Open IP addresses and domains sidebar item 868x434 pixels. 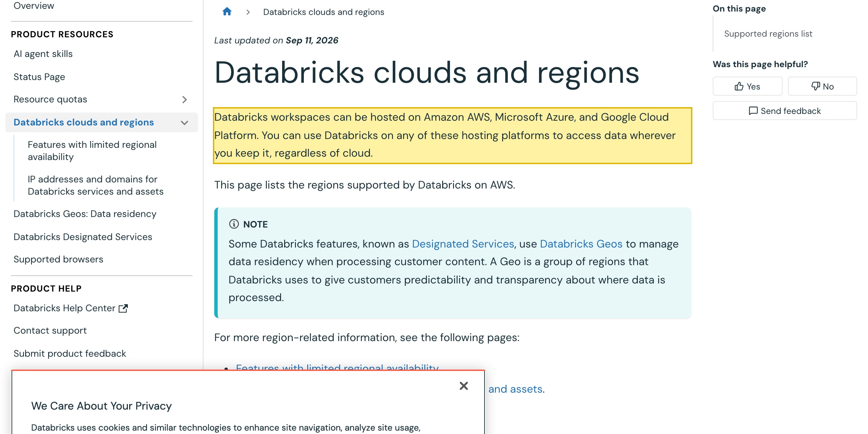click(96, 185)
